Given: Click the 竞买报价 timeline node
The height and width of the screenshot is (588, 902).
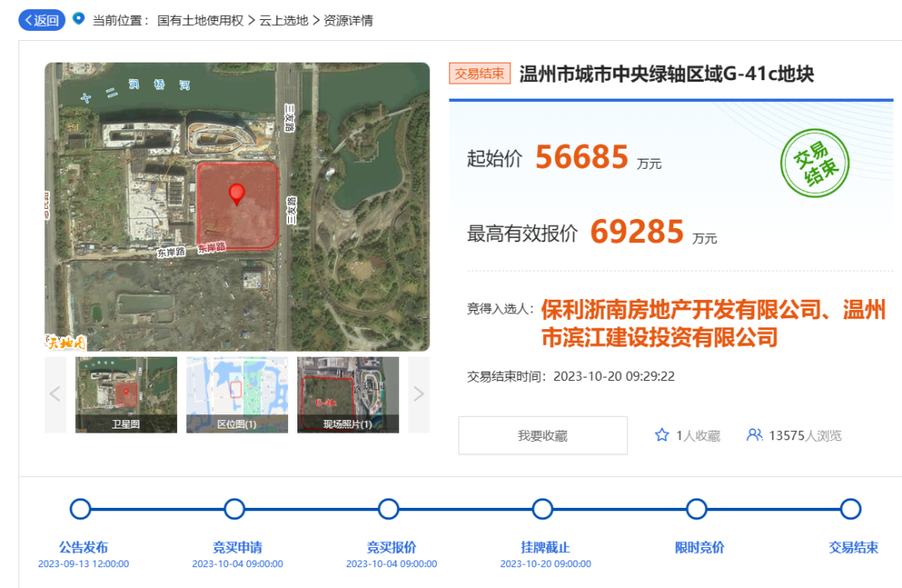Looking at the screenshot, I should click(388, 509).
